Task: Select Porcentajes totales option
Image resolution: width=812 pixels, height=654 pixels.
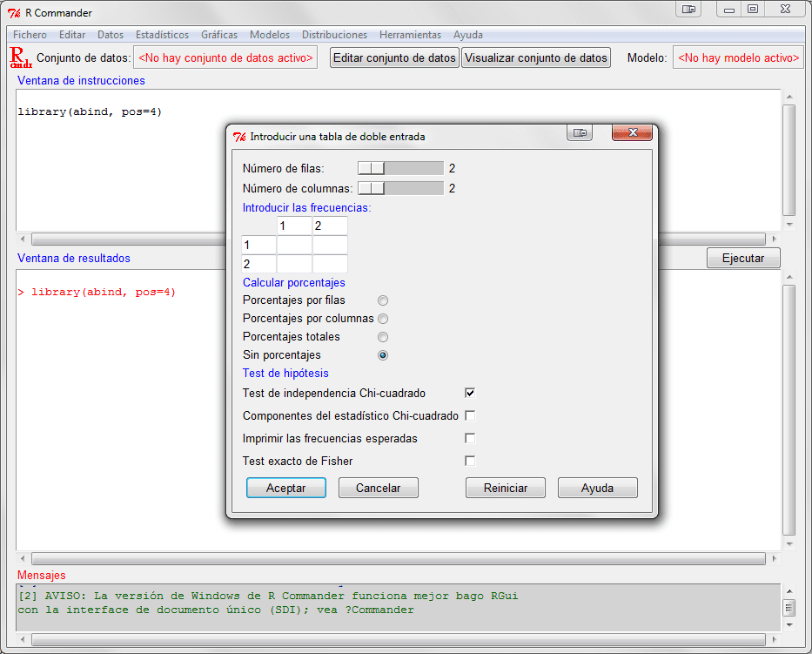Action: pyautogui.click(x=383, y=337)
